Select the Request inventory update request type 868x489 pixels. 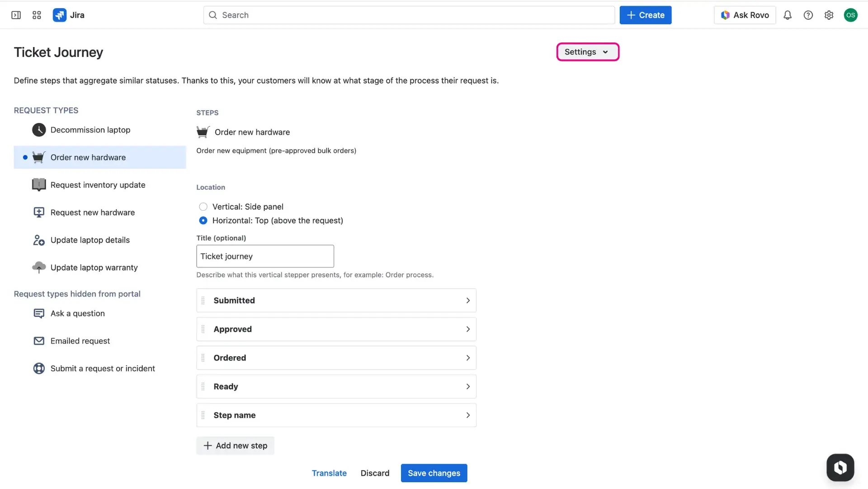[98, 185]
